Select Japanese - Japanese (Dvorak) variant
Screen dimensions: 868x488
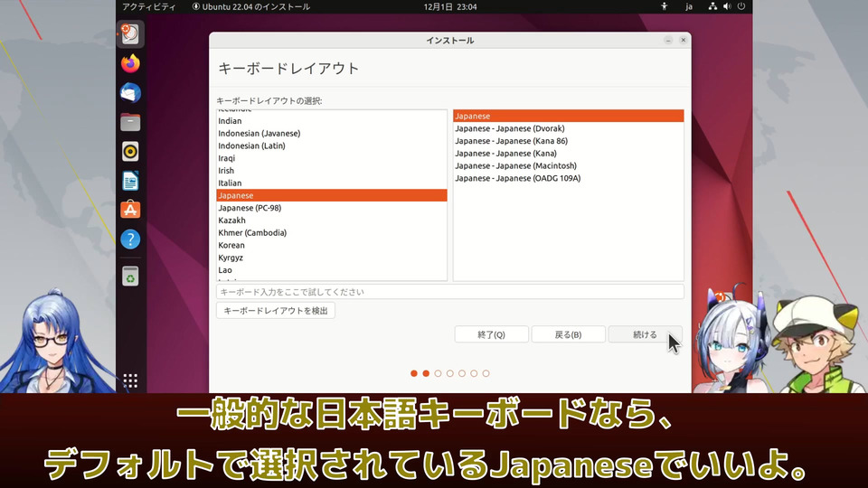pyautogui.click(x=569, y=128)
